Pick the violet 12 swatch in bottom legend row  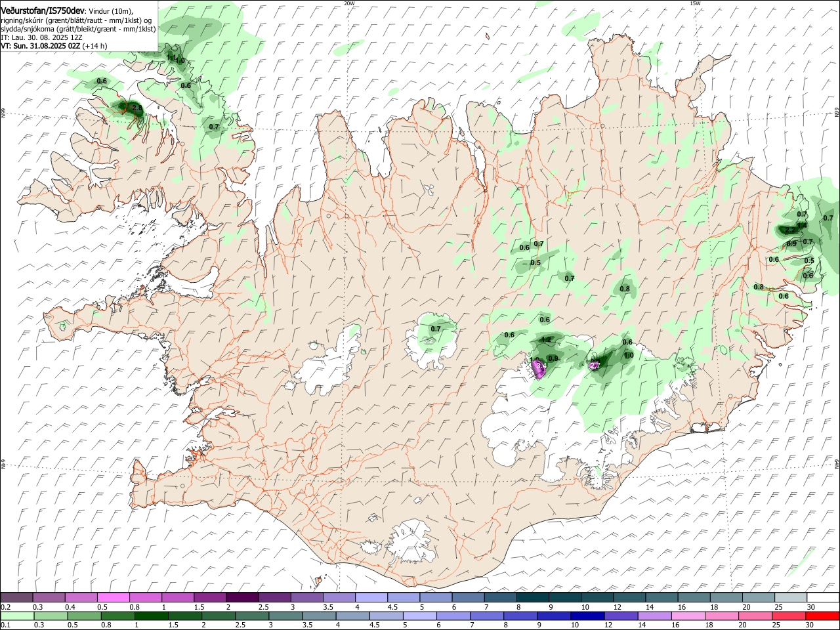[621, 616]
